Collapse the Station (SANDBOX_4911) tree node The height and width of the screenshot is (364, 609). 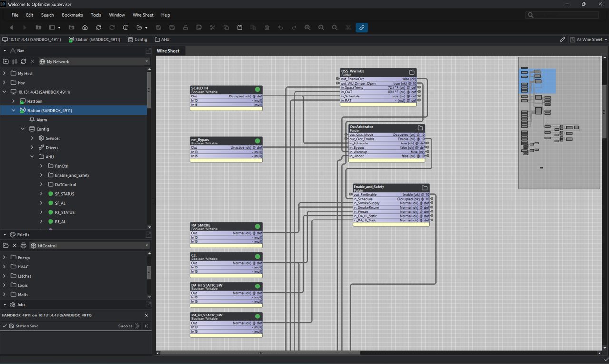coord(14,110)
